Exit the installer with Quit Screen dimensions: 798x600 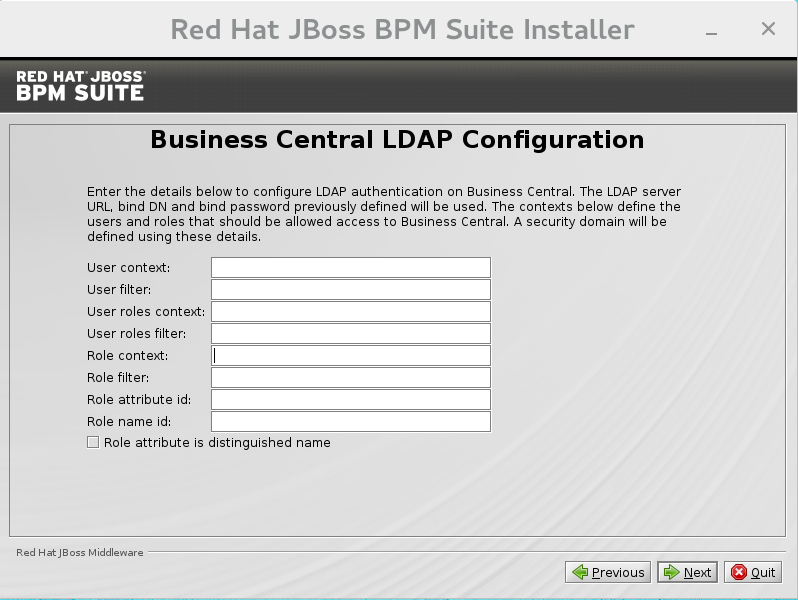coord(753,572)
